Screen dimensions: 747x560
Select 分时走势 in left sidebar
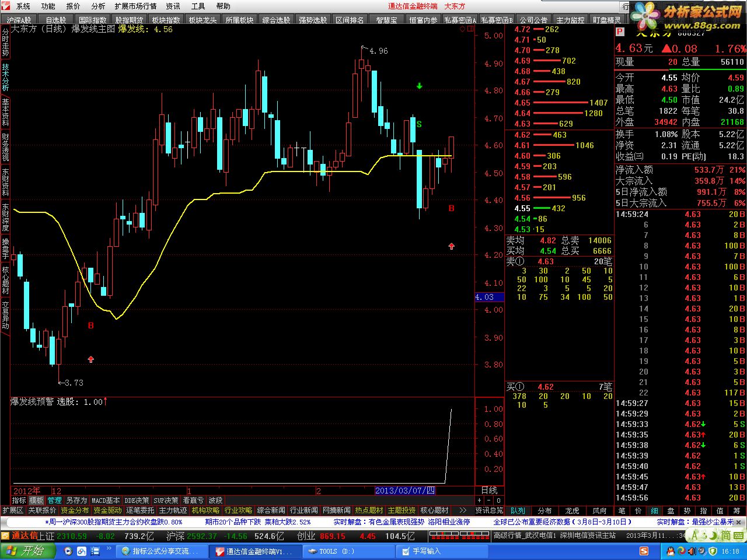5,42
